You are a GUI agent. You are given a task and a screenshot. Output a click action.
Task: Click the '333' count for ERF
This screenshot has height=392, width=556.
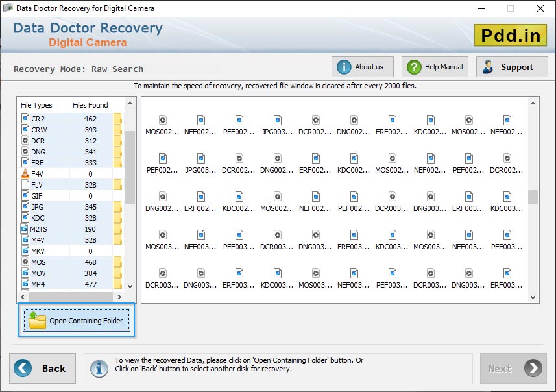pos(90,162)
